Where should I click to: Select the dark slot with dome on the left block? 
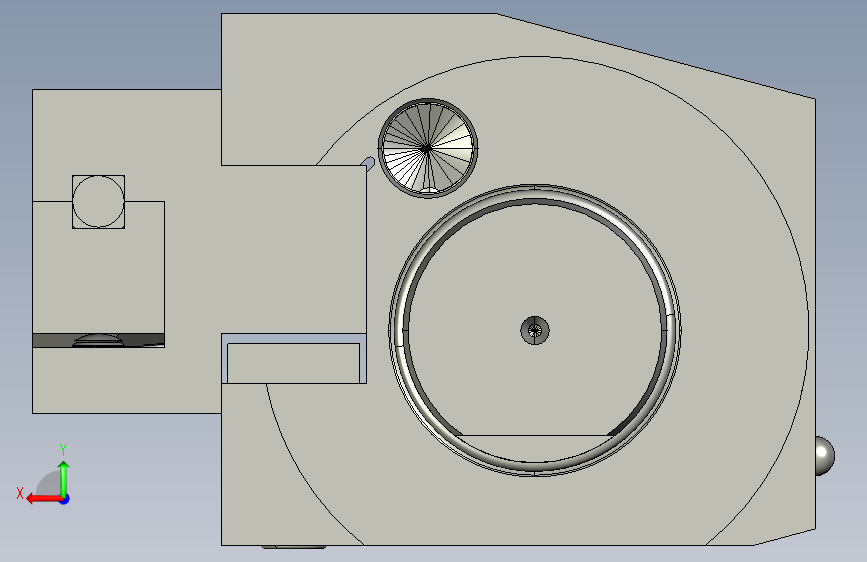tap(98, 340)
